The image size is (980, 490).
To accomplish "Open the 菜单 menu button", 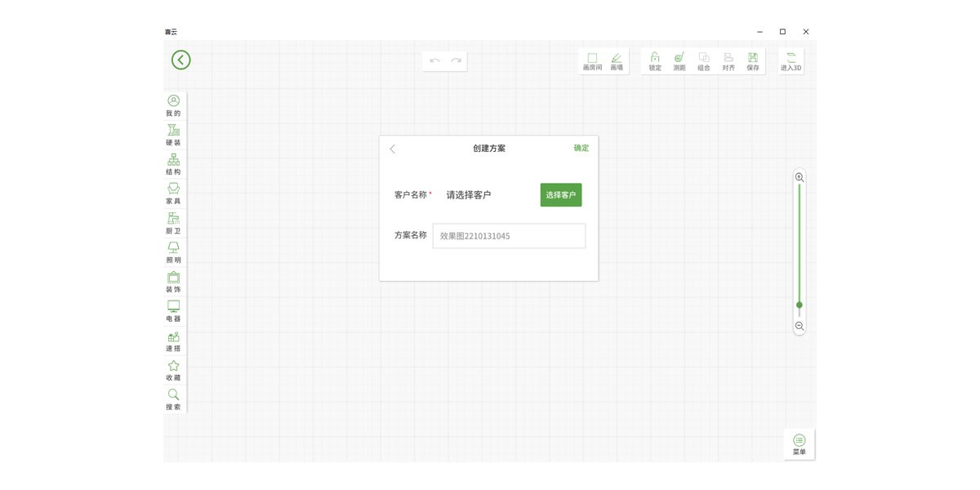I will (x=799, y=444).
